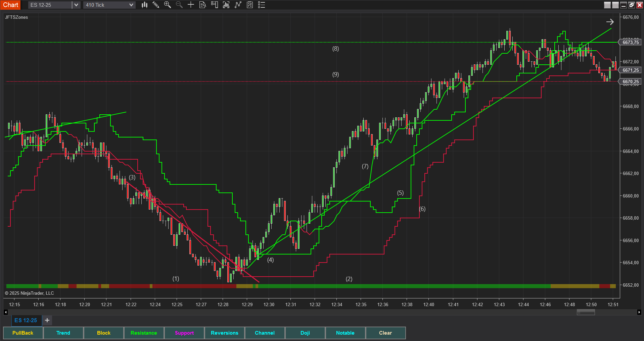Toggle the Resistance zones display
The height and width of the screenshot is (341, 644).
click(144, 333)
